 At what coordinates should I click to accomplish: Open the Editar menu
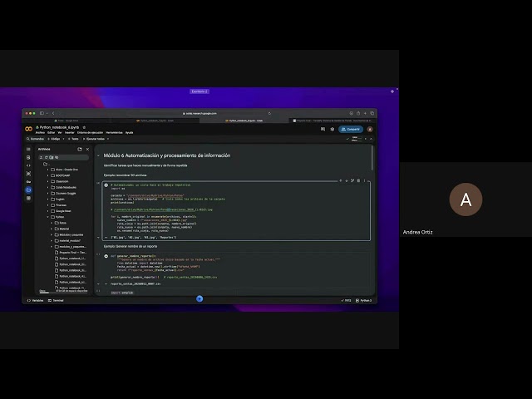tap(52, 133)
